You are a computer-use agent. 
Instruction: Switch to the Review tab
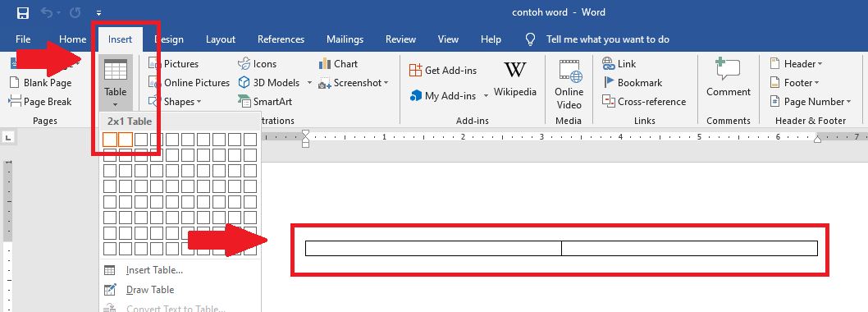(400, 39)
